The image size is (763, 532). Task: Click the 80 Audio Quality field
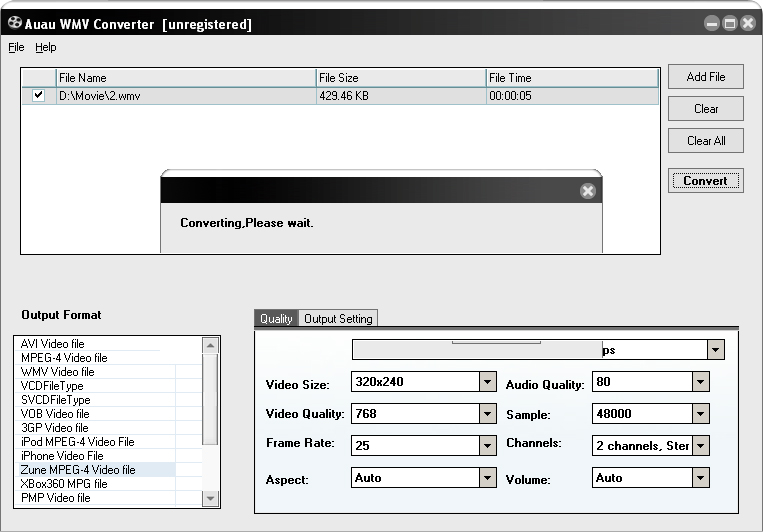(x=642, y=382)
